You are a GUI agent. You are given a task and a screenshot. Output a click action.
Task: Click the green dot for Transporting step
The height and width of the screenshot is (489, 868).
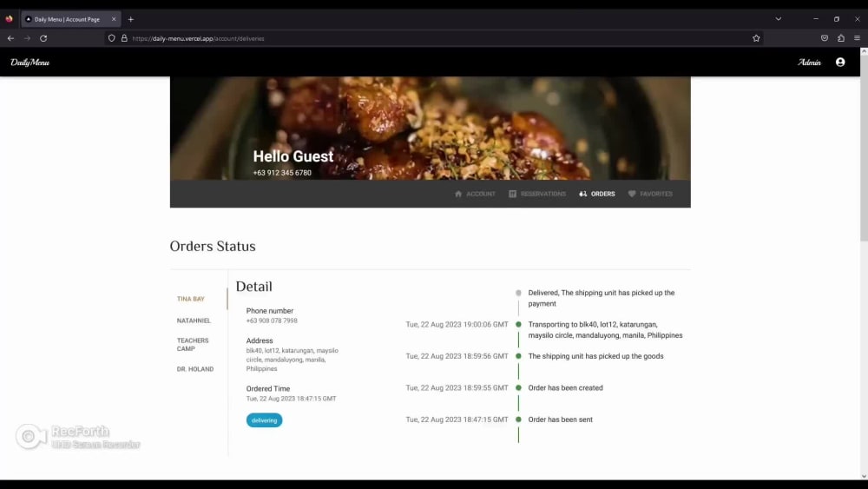click(519, 325)
